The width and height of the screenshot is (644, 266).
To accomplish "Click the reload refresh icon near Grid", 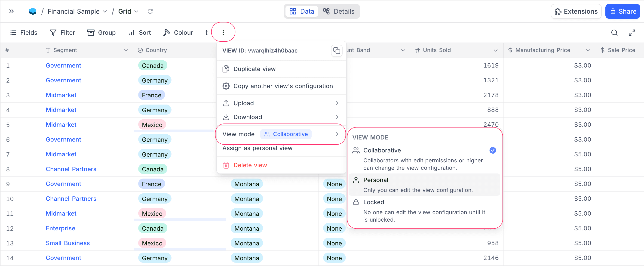I will (x=150, y=11).
